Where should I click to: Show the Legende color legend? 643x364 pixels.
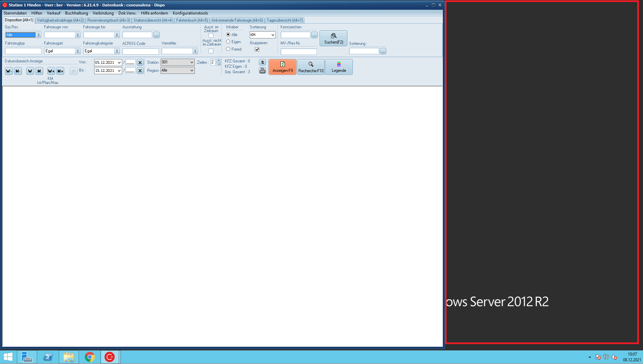click(x=339, y=67)
